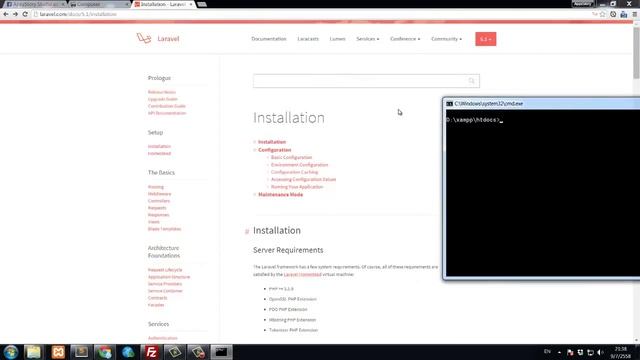Click the blue extension icon in Chrome toolbar
Screen dimensions: 640x360
(x=624, y=14)
